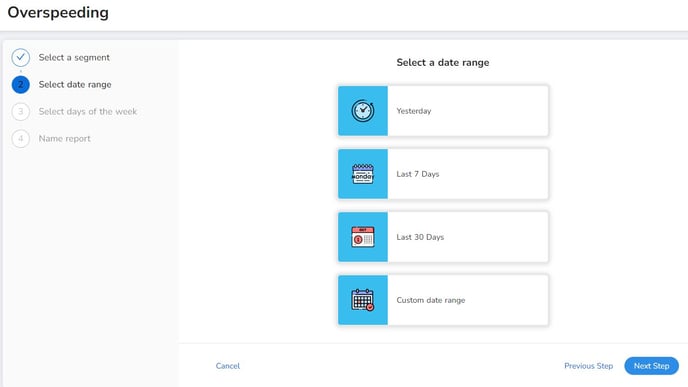The width and height of the screenshot is (688, 387).
Task: Open the Select date range step
Action: (x=75, y=85)
